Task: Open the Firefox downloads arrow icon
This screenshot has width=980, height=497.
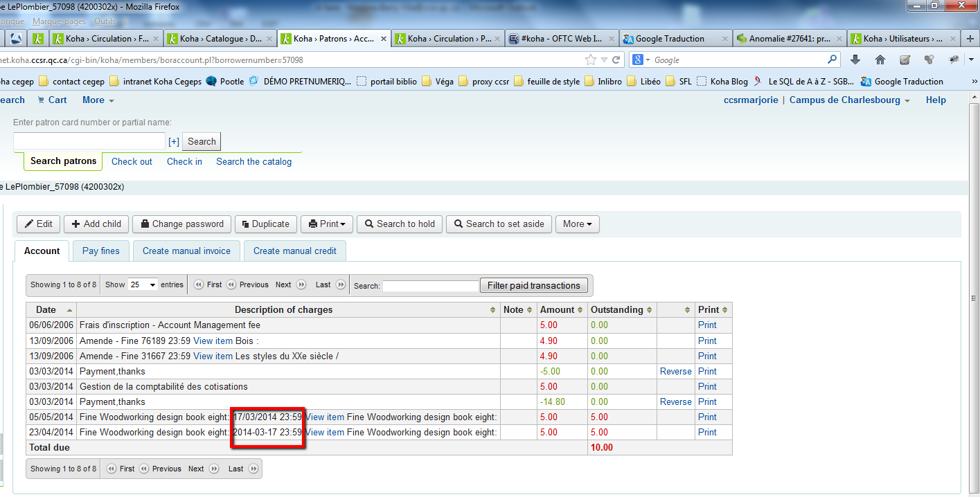Action: click(855, 60)
